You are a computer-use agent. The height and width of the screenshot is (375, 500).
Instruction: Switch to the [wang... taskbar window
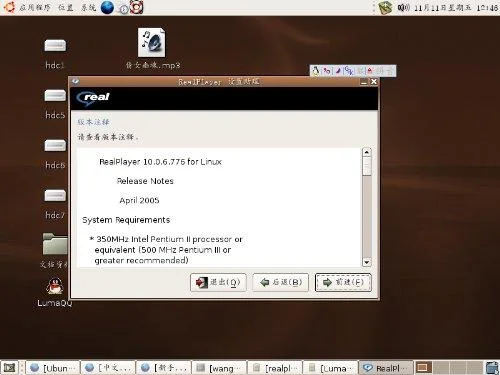click(x=220, y=368)
